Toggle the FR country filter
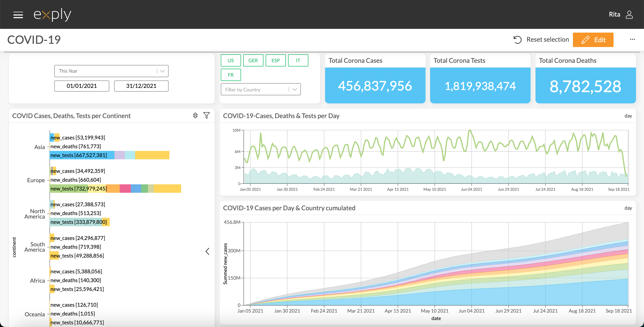The width and height of the screenshot is (644, 327). (231, 75)
